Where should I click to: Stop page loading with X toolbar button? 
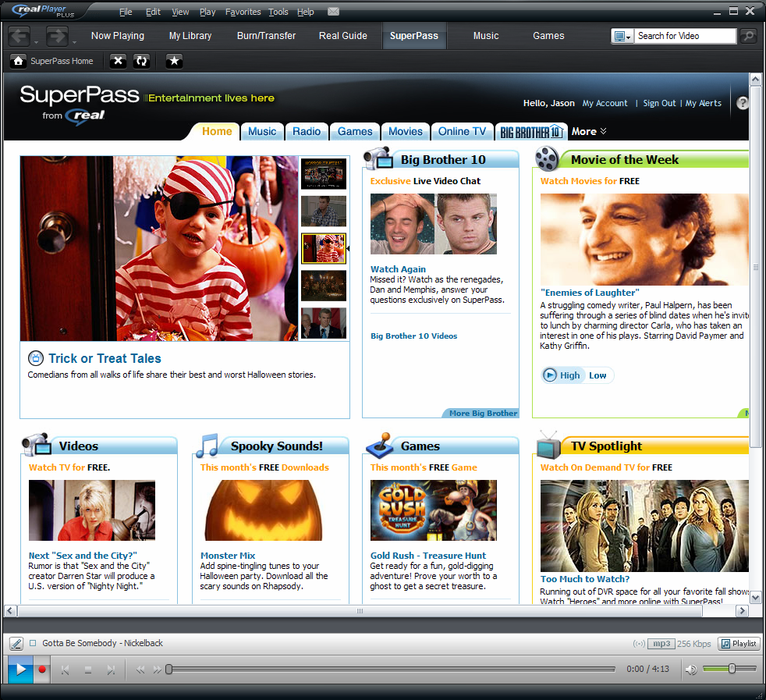(118, 61)
